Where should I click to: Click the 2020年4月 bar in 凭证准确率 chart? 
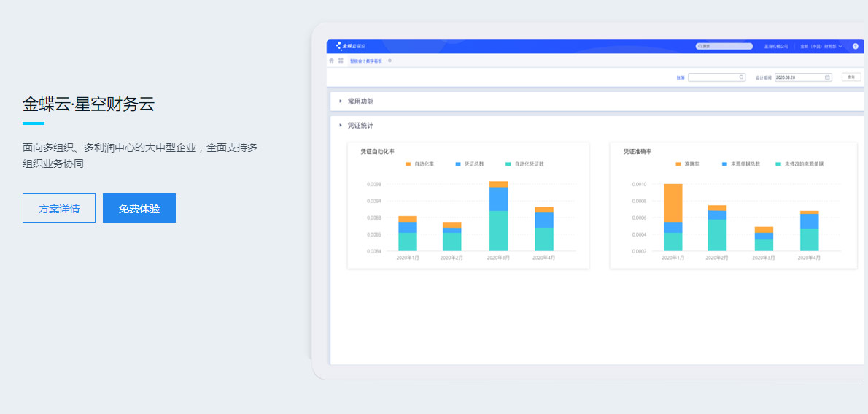(810, 231)
